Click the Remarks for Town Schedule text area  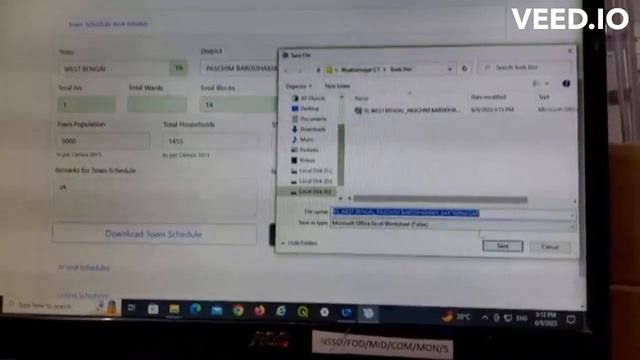(155, 197)
